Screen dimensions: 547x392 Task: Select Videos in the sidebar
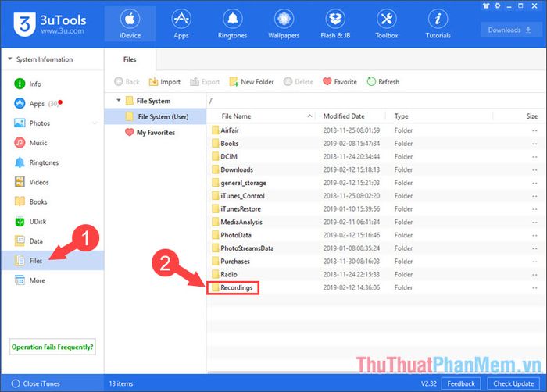coord(52,182)
